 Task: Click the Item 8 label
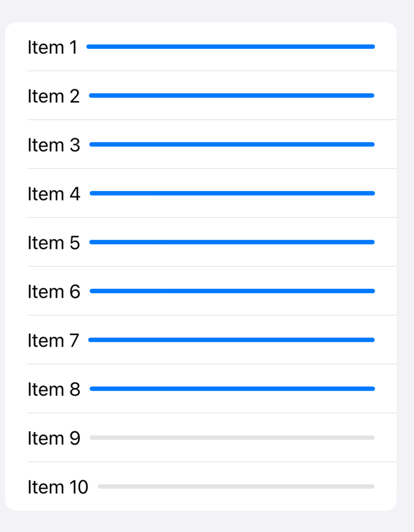(x=54, y=390)
